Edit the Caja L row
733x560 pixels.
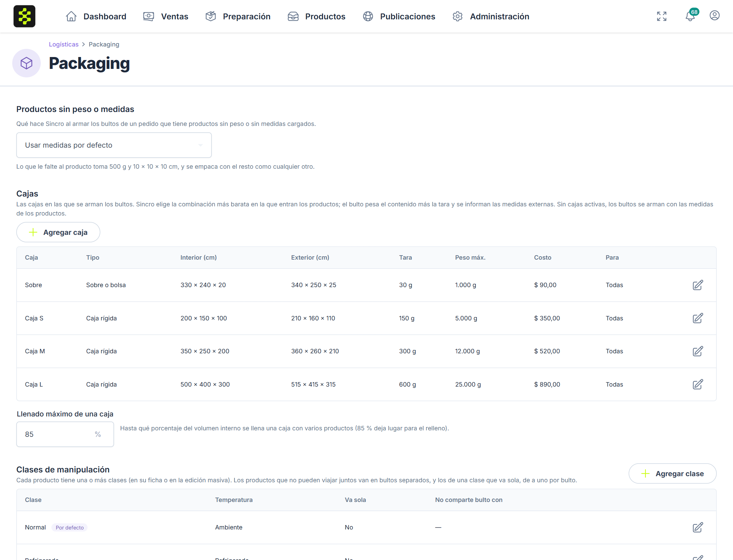tap(698, 385)
